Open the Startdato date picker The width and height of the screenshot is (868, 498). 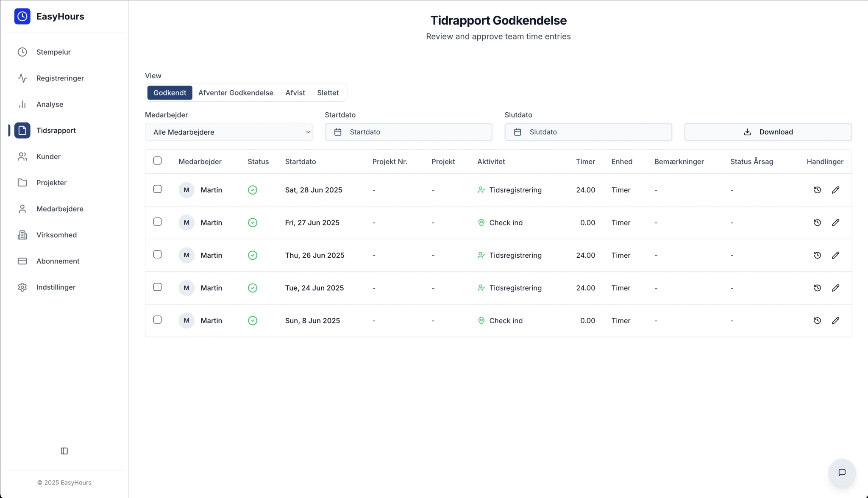coord(408,132)
